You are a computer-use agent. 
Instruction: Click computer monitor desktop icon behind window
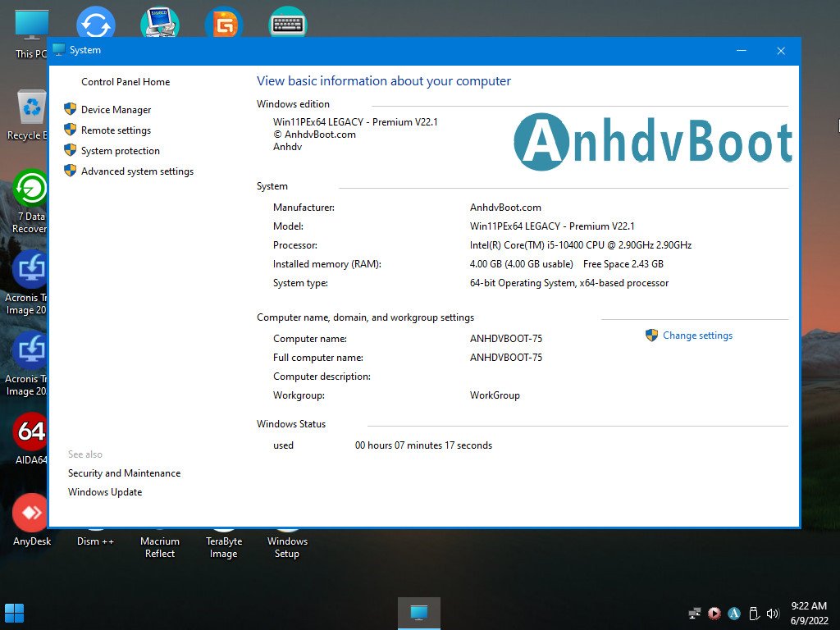(160, 22)
